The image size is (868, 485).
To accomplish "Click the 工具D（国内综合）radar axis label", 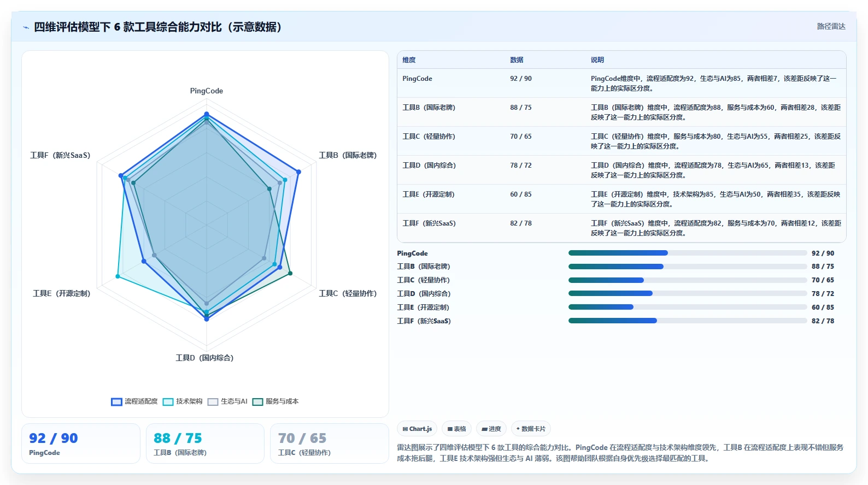I will pyautogui.click(x=204, y=358).
